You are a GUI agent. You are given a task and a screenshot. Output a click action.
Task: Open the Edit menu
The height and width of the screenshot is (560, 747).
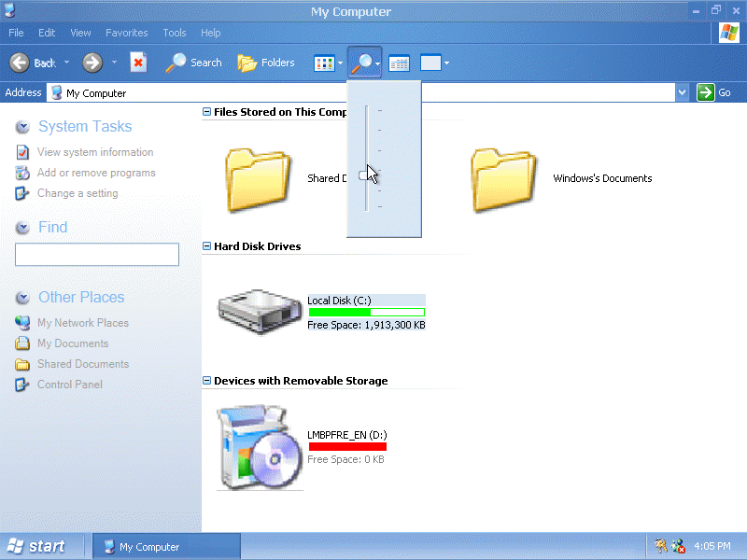point(47,33)
